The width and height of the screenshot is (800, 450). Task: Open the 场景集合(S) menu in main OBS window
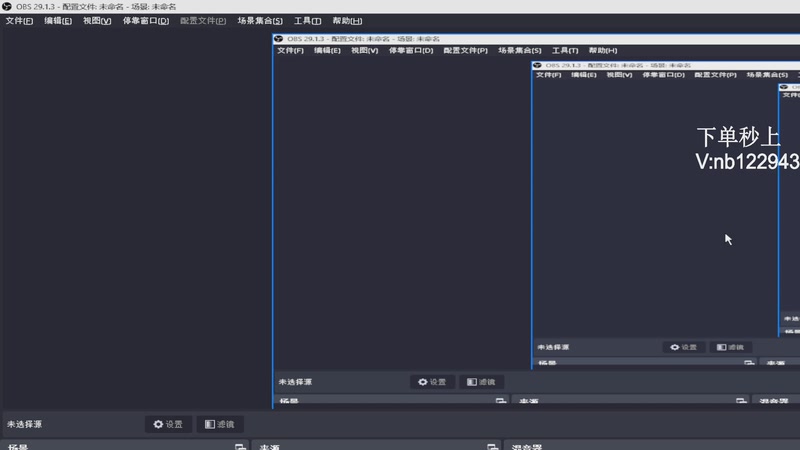(260, 21)
